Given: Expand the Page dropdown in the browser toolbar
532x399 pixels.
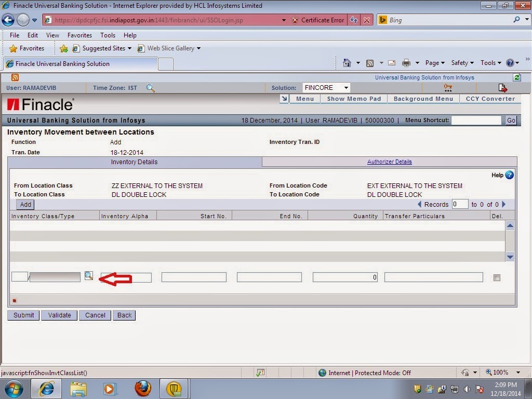Looking at the screenshot, I should (x=441, y=62).
